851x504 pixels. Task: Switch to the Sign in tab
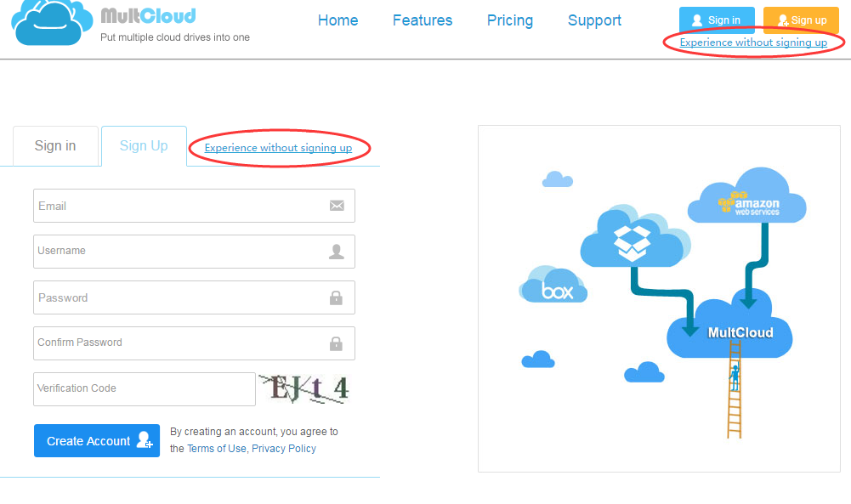tap(55, 146)
